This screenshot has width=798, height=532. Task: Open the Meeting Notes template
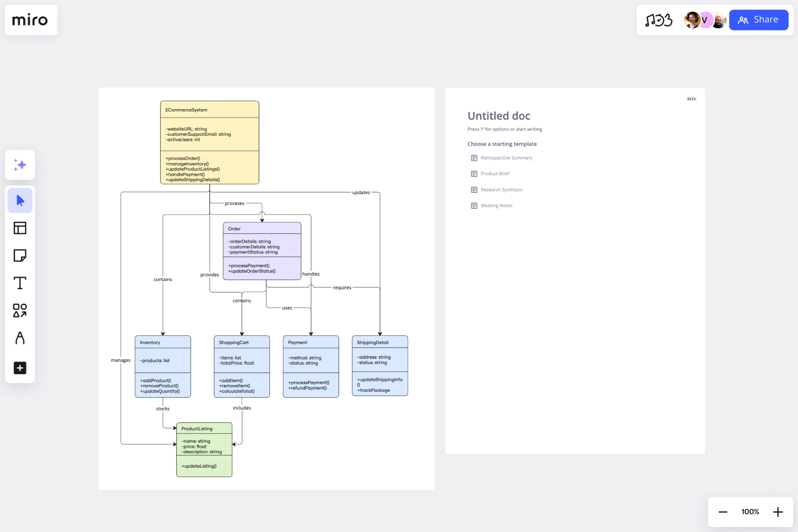coord(496,206)
